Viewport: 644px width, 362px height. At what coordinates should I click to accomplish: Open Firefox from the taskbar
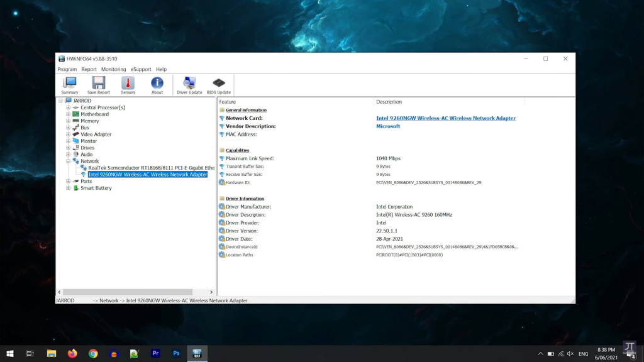point(72,353)
